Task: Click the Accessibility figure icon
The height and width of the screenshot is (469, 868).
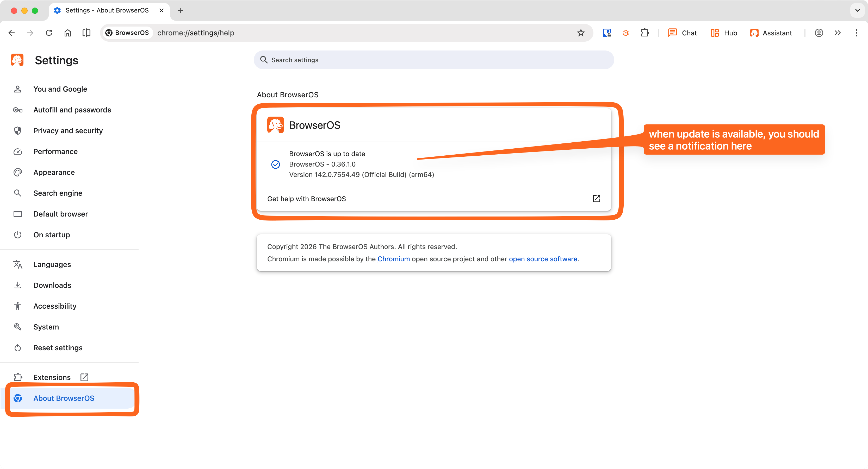Action: coord(17,306)
